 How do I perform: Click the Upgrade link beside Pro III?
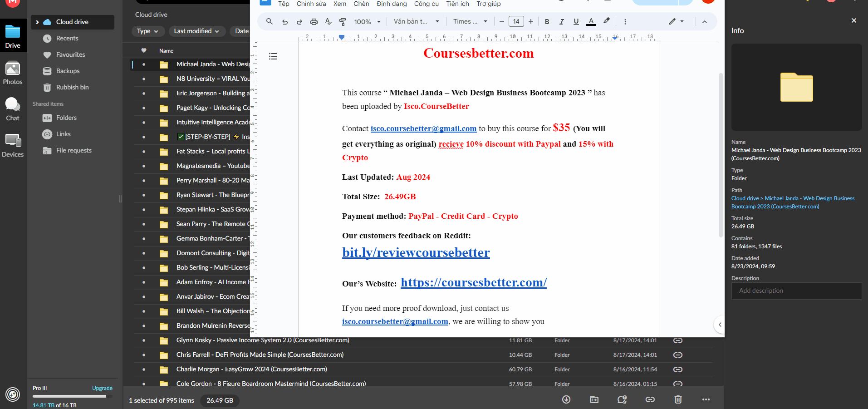tap(102, 388)
